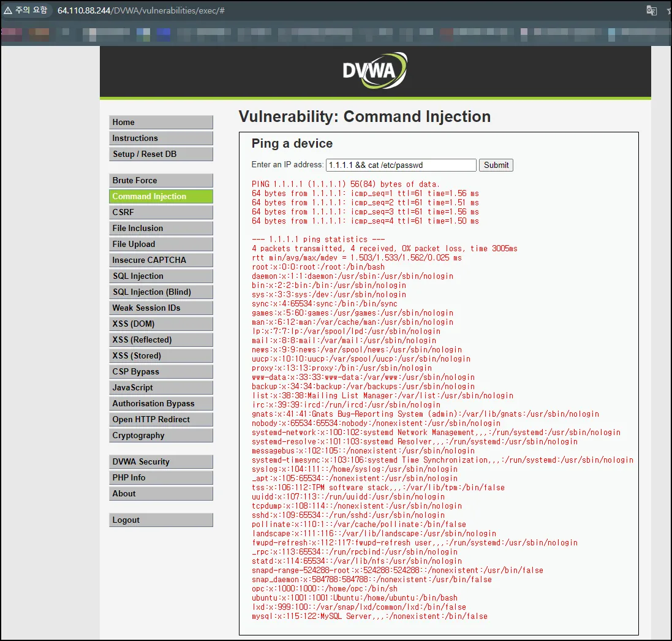Open the Home menu item

160,122
